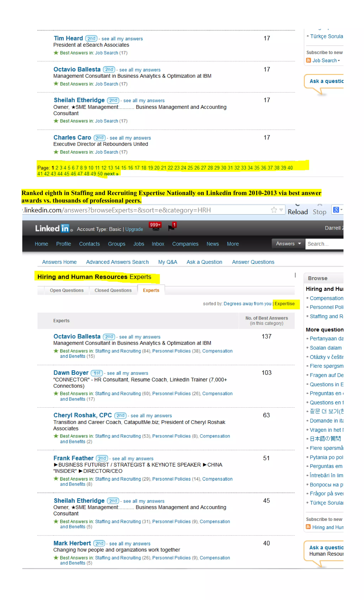Go to results page 2
Image resolution: width=364 pixels, height=600 pixels.
[57, 168]
